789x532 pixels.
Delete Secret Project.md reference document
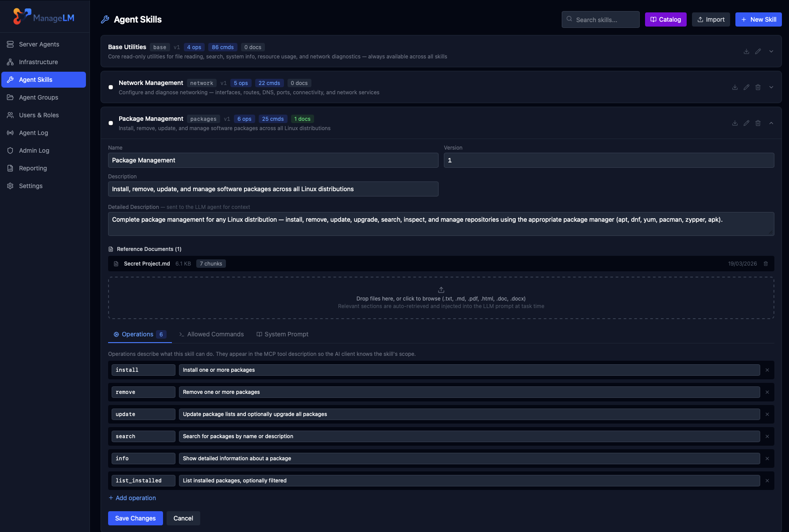click(x=766, y=264)
